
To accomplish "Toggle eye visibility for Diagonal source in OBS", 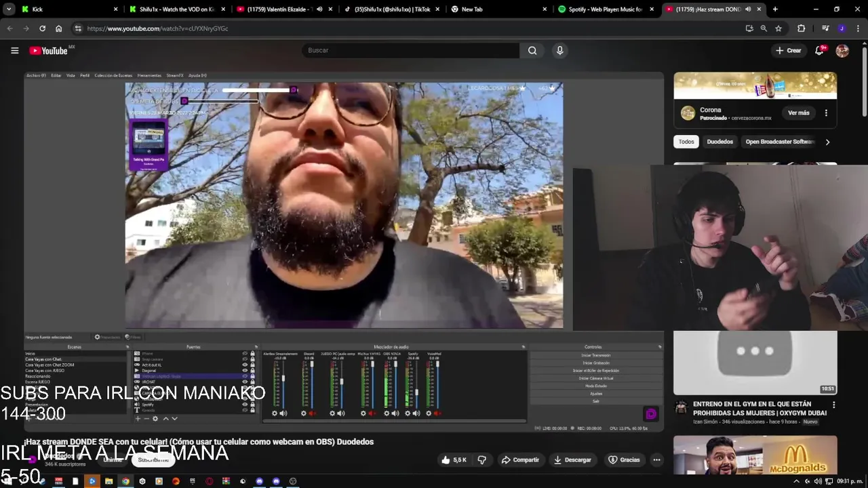I will tap(245, 371).
